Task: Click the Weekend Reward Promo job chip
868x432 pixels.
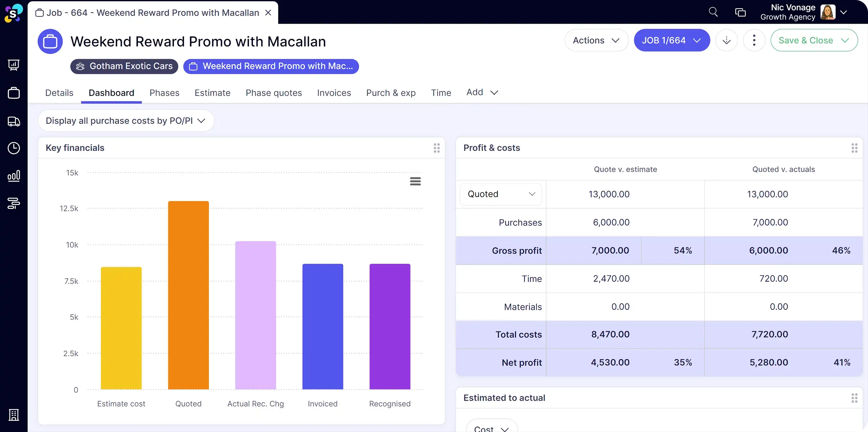Action: point(271,66)
